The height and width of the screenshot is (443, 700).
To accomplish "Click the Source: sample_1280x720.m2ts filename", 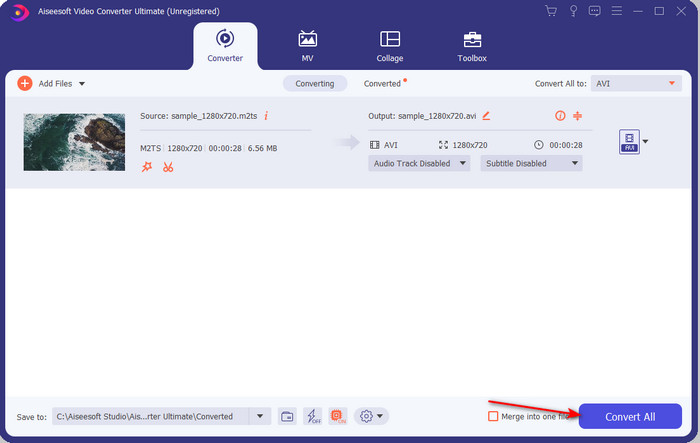I will click(199, 116).
